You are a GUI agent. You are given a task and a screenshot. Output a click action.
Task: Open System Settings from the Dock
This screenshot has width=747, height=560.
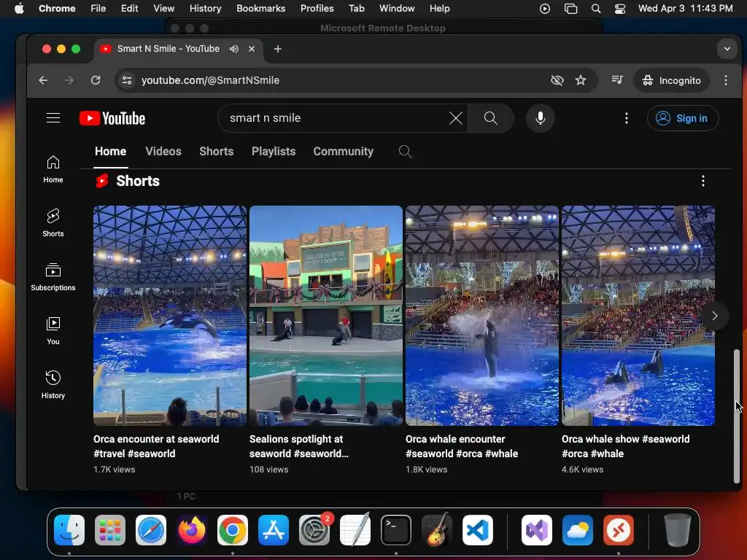tap(314, 530)
